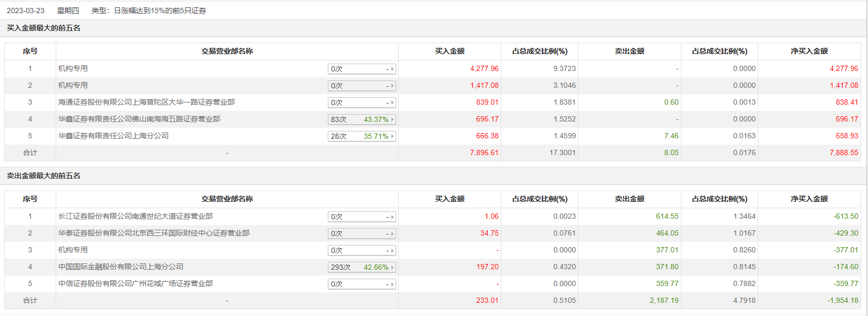868x316 pixels.
Task: Expand the 28次 35.71% dropdown
Action: pos(361,136)
